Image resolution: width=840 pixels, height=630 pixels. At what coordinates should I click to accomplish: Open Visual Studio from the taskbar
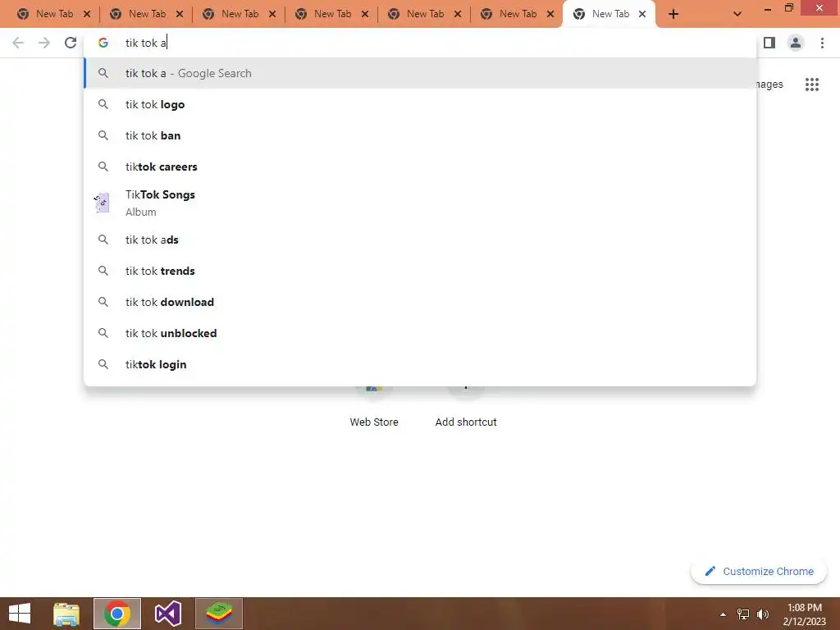pos(168,614)
